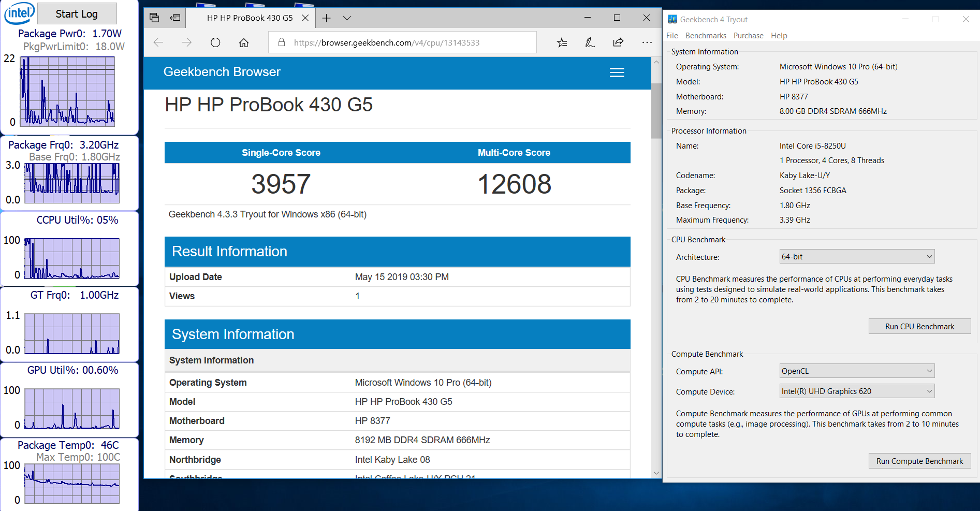Expand the Compute API OpenCL dropdown
Image resolution: width=980 pixels, height=511 pixels.
(857, 371)
